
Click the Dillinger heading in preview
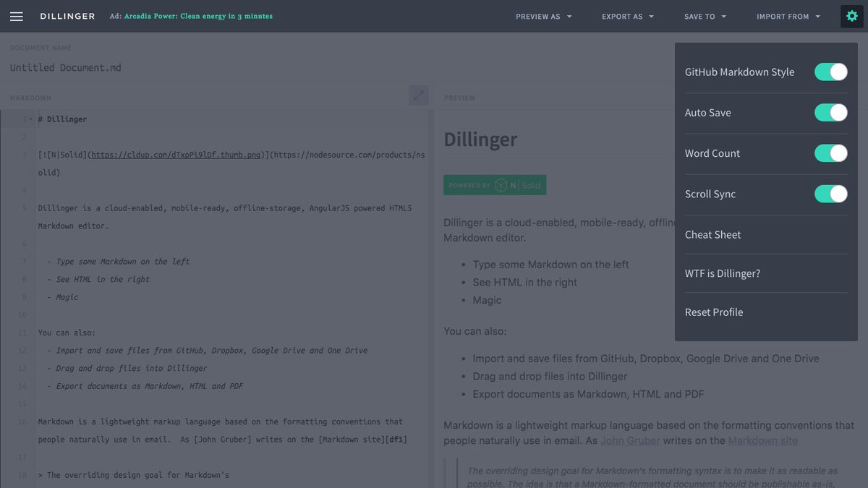[480, 140]
